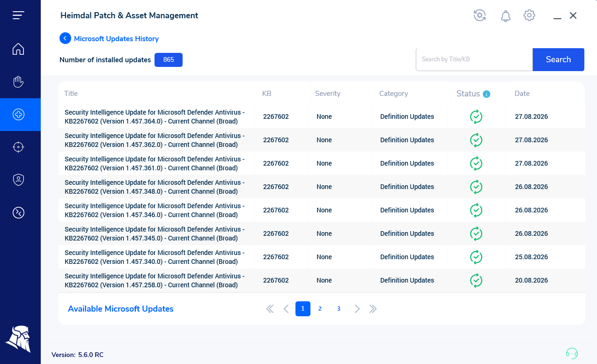Click the Microsoft Updates History link
597x364 pixels.
[x=117, y=39]
